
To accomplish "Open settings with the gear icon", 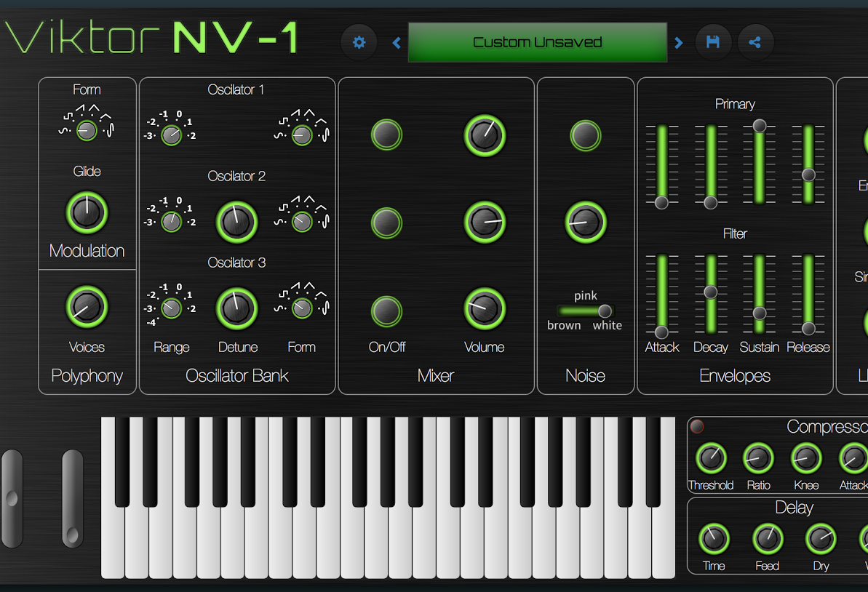I will point(359,42).
